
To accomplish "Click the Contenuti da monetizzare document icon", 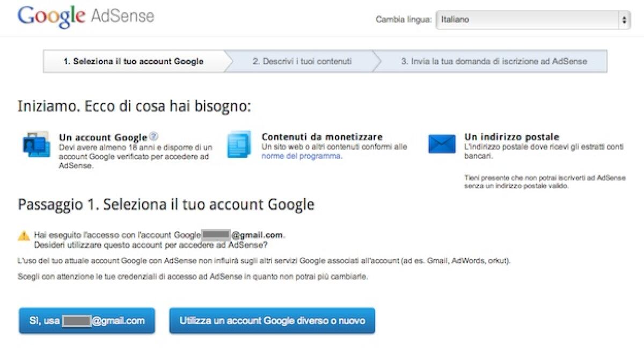I will (x=239, y=144).
